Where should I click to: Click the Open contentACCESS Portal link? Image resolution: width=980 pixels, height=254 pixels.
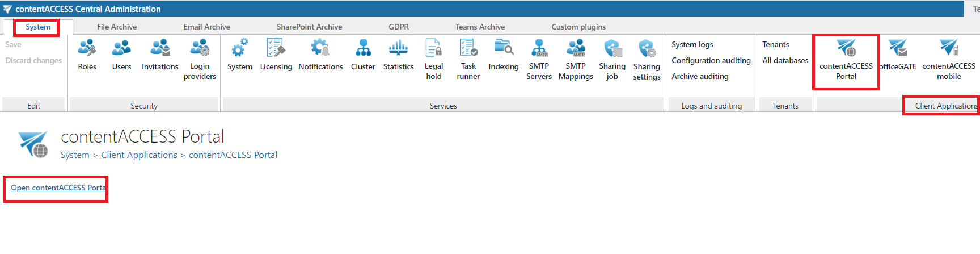[x=58, y=188]
